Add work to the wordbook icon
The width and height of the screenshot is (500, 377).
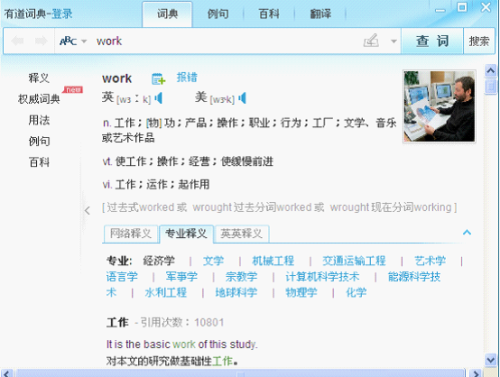158,79
